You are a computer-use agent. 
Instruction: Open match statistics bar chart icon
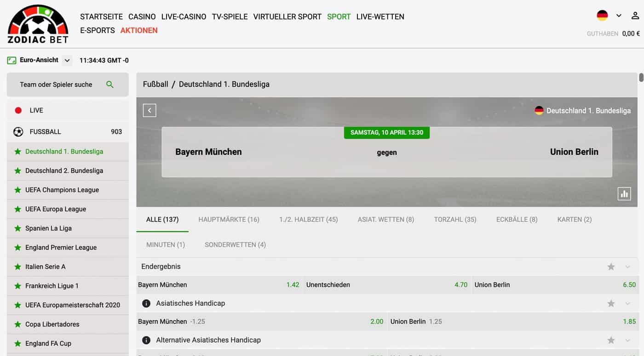point(624,194)
